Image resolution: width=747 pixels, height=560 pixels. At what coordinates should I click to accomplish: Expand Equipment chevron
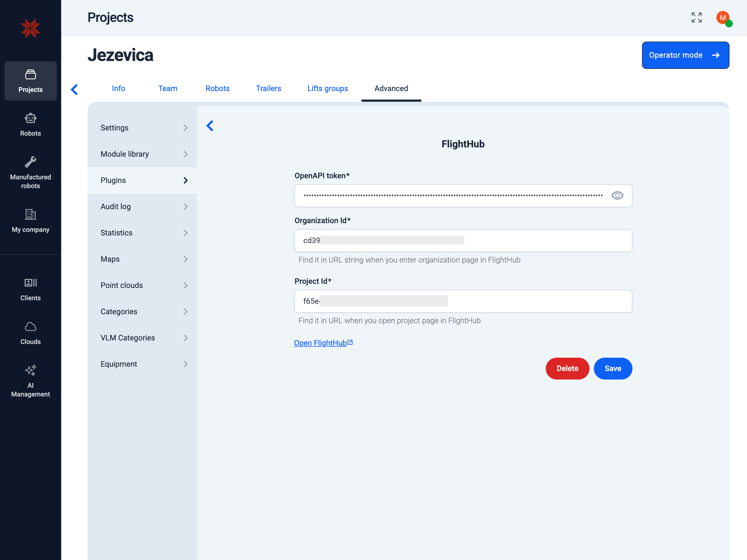[x=185, y=364]
